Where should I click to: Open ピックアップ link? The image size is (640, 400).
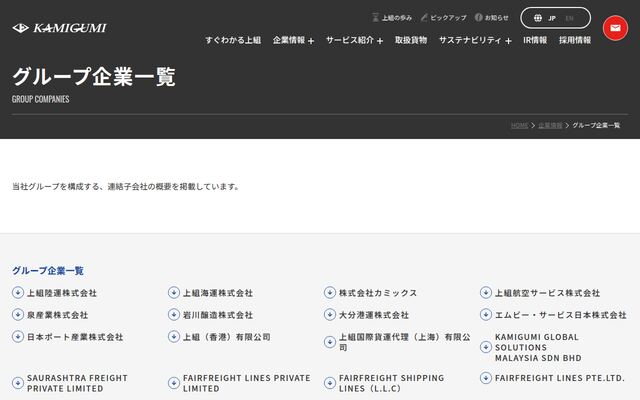pos(444,18)
